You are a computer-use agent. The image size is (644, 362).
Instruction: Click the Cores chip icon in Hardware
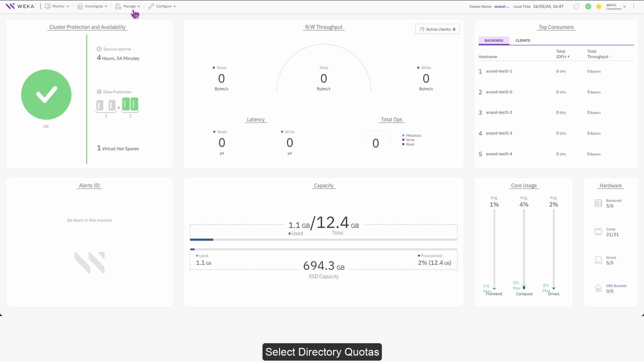tap(598, 232)
